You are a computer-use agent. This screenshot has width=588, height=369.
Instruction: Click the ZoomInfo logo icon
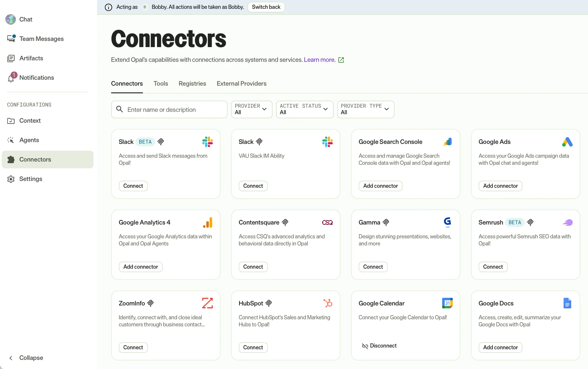tap(208, 303)
